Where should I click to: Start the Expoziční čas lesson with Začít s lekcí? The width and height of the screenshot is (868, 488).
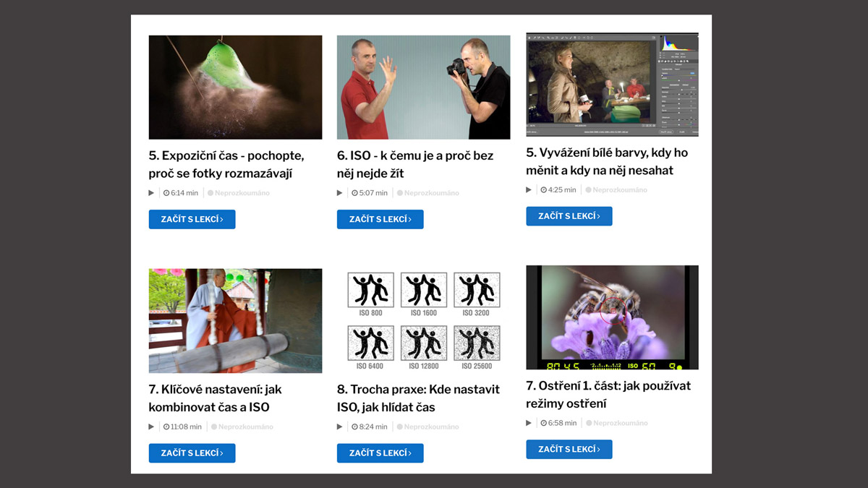pos(192,219)
